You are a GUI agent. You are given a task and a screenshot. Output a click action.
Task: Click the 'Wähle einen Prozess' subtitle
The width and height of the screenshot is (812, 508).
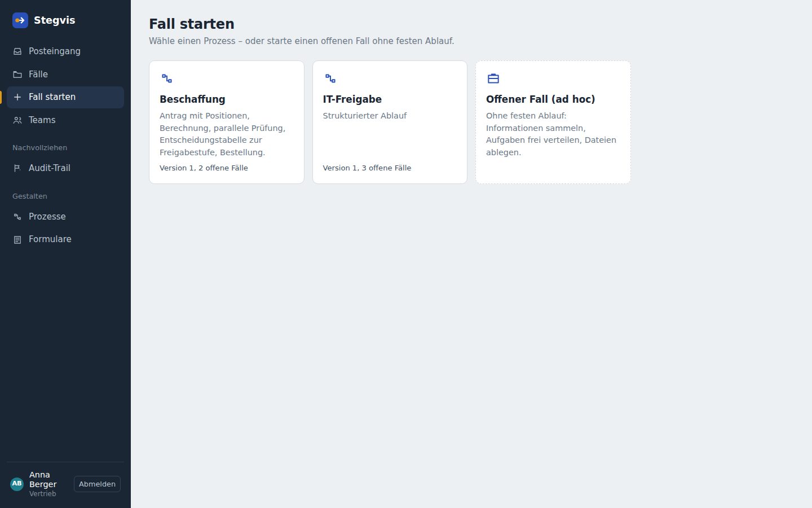point(302,41)
